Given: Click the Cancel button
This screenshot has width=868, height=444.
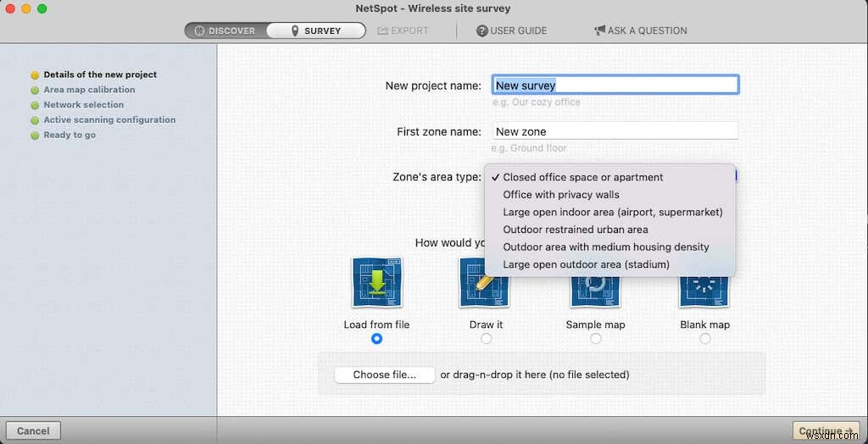Looking at the screenshot, I should tap(33, 430).
